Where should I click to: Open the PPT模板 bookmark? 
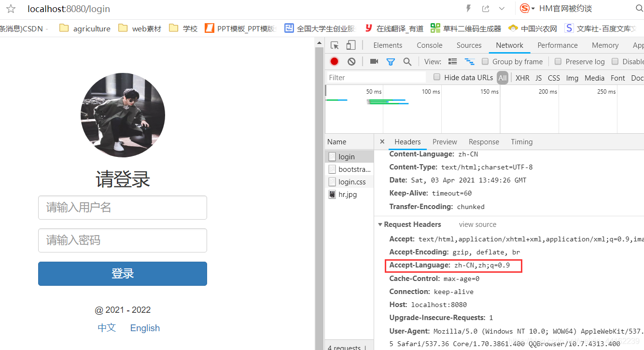tap(240, 28)
